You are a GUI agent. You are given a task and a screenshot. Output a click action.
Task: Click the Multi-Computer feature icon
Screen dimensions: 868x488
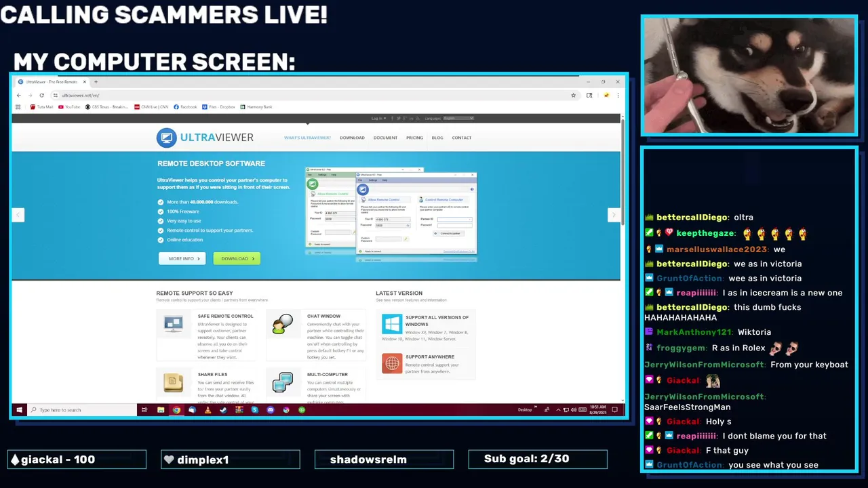click(282, 382)
